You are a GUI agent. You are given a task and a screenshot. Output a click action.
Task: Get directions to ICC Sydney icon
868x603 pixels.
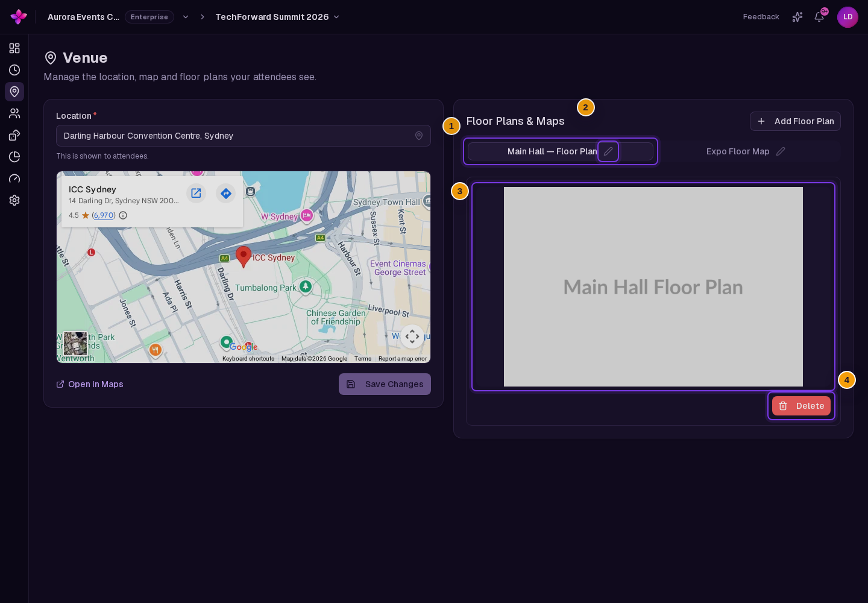225,193
